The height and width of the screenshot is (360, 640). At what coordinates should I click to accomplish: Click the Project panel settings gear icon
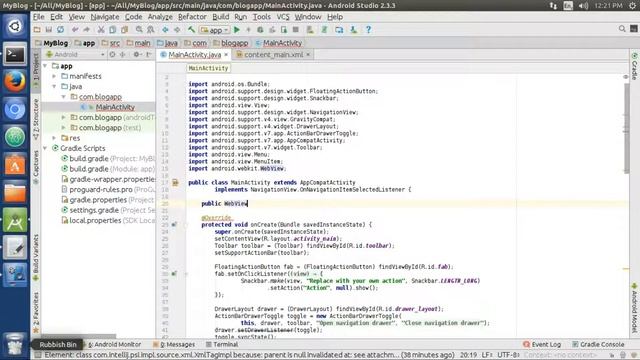tap(137, 54)
